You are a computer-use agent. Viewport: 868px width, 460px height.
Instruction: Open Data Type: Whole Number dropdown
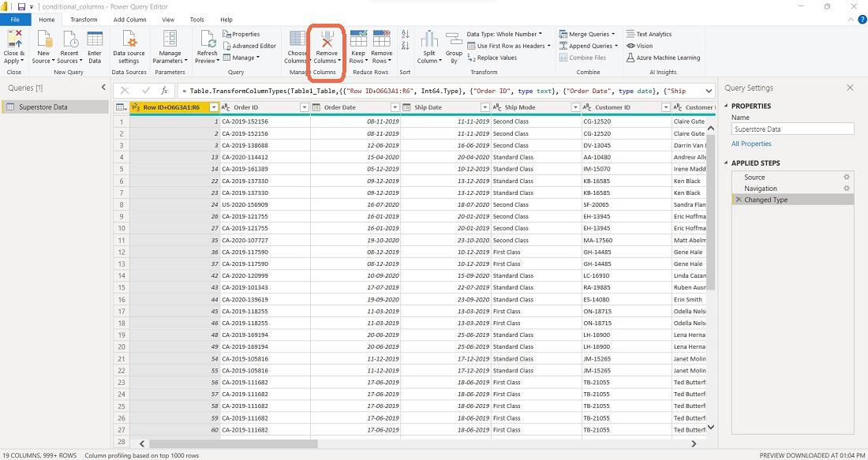click(x=504, y=34)
